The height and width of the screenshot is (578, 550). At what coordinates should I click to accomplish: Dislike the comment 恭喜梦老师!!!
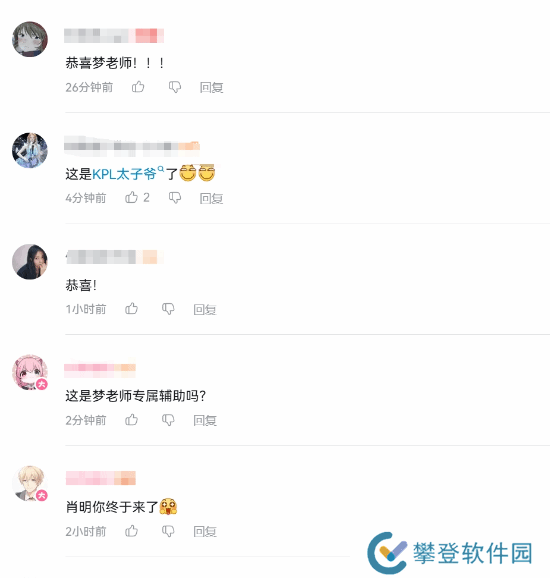[x=175, y=87]
